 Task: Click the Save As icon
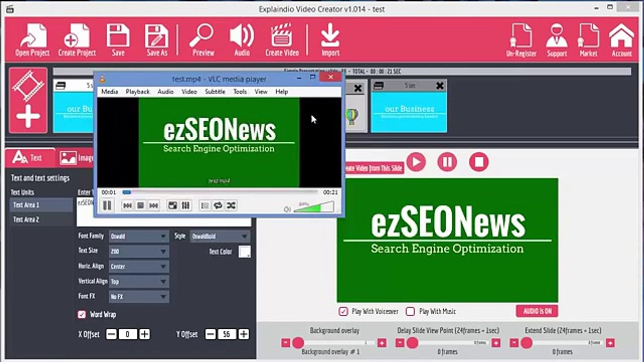(x=156, y=39)
